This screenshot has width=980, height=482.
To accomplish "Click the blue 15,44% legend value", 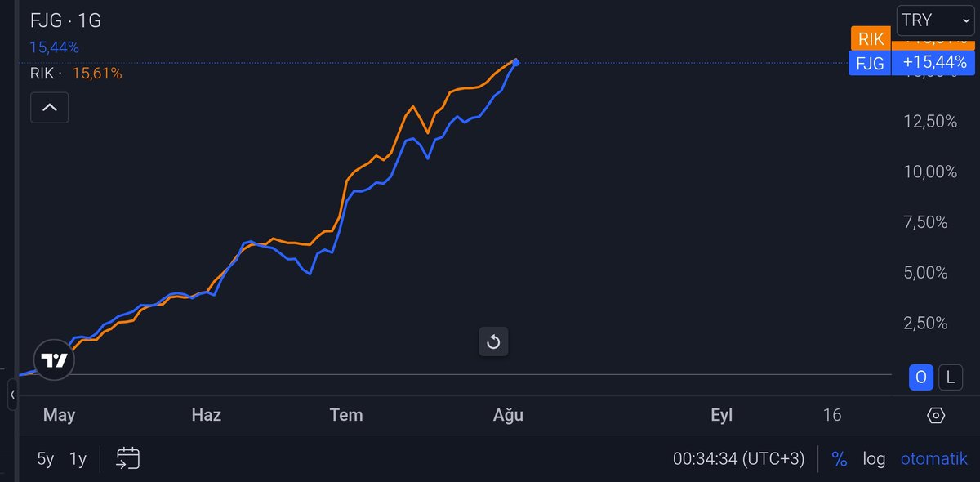I will [x=54, y=47].
